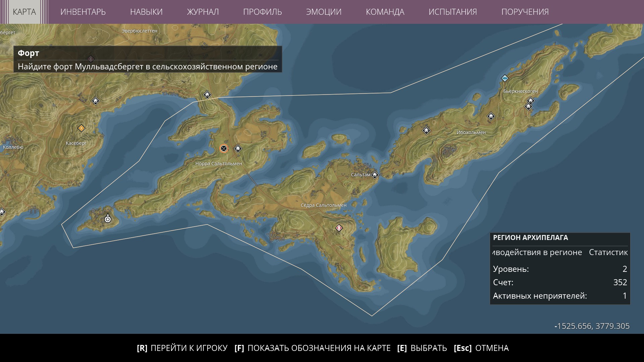The width and height of the screenshot is (644, 362).
Task: Click the upper safehouse icon below Бьёркнескоген
Action: pyautogui.click(x=531, y=100)
